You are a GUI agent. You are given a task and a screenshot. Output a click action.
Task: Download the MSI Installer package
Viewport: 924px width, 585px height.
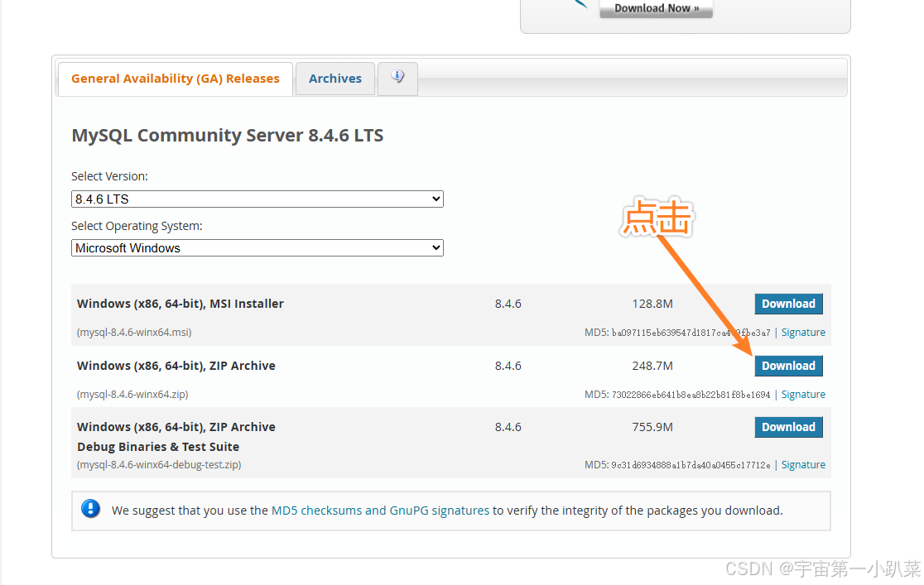(x=788, y=304)
